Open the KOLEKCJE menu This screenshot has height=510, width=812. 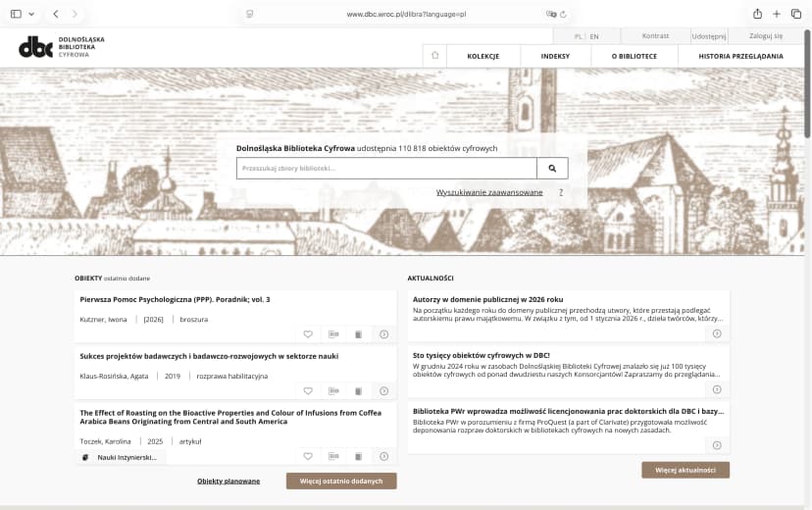click(483, 56)
